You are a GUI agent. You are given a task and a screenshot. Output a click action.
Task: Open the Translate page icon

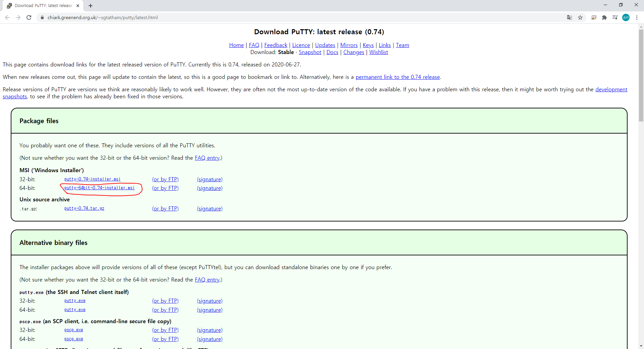point(570,17)
